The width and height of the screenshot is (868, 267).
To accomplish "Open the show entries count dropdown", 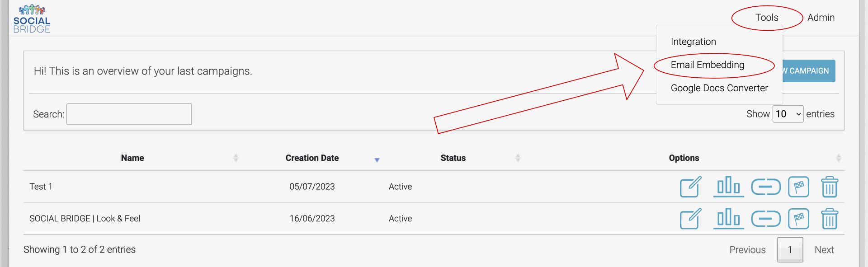I will [x=788, y=114].
